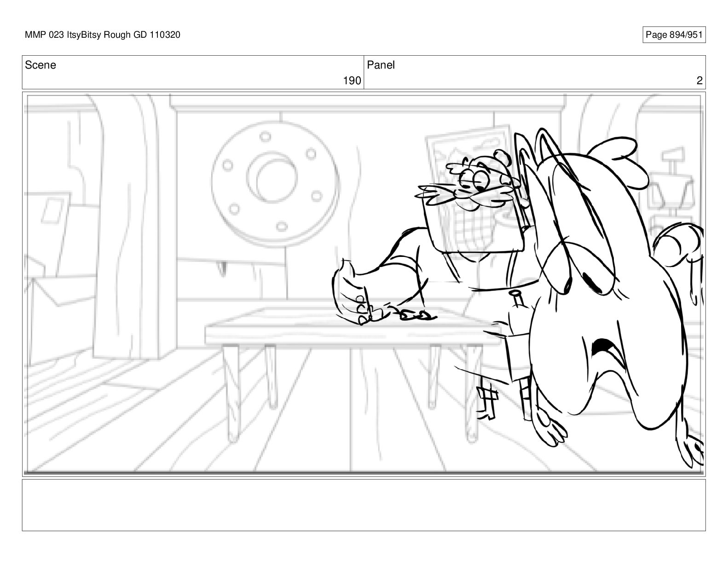This screenshot has width=728, height=564.
Task: Click the 'Panel' label
Action: 381,65
